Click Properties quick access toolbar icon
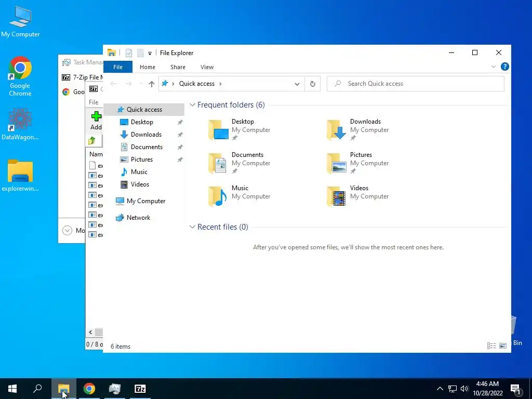 pyautogui.click(x=129, y=53)
